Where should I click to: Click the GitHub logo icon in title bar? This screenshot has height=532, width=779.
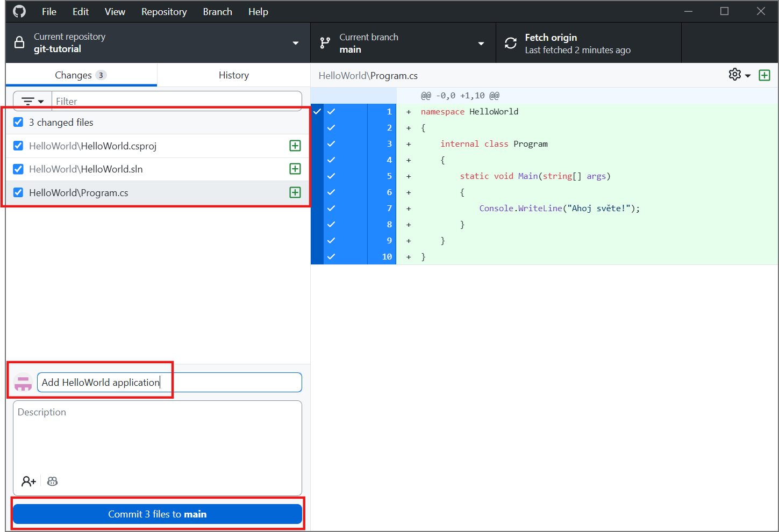[x=19, y=11]
